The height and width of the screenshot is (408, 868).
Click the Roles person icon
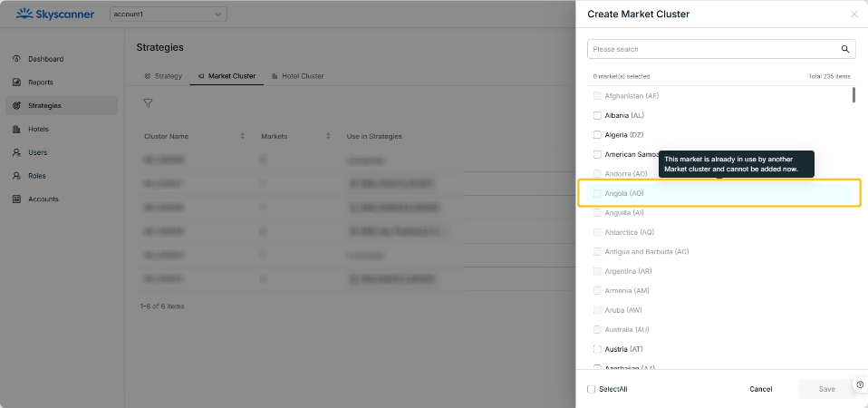tap(16, 176)
